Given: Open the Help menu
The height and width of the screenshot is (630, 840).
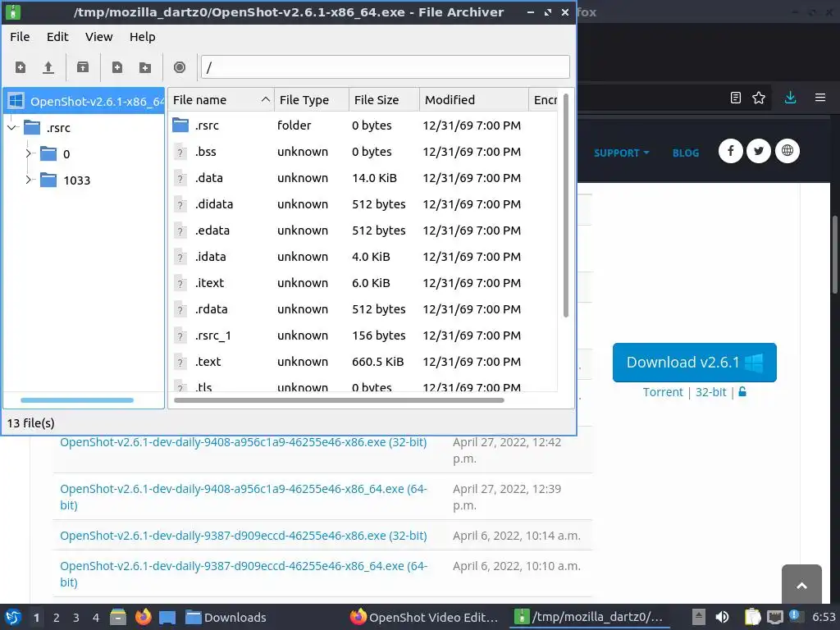Looking at the screenshot, I should pos(143,36).
